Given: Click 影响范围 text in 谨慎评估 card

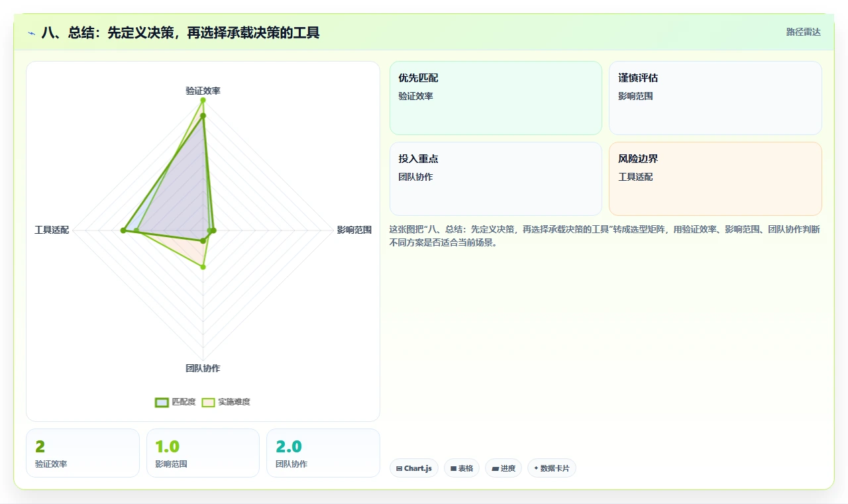Looking at the screenshot, I should [635, 96].
